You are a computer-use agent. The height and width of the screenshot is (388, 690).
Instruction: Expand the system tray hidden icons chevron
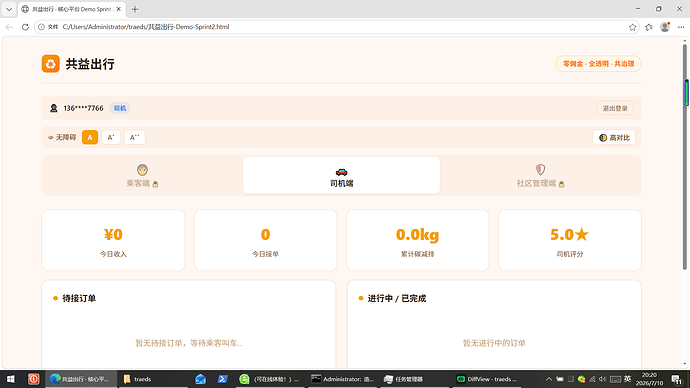[549, 379]
